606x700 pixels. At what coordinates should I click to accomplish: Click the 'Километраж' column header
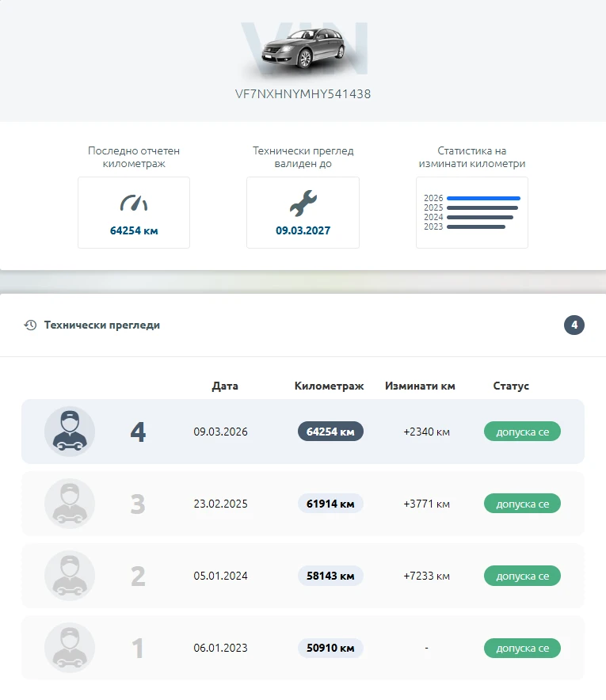click(x=329, y=386)
